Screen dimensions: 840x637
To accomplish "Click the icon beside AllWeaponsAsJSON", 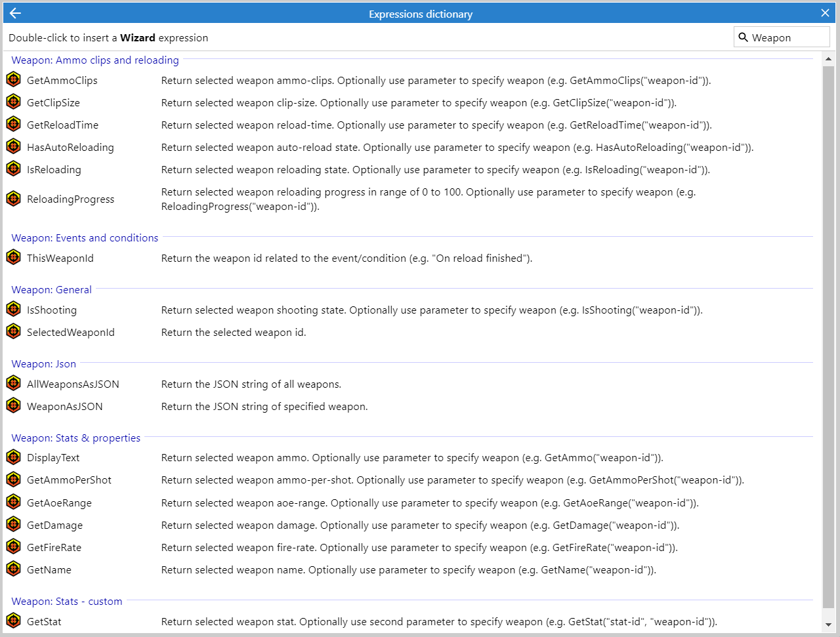I will [14, 384].
